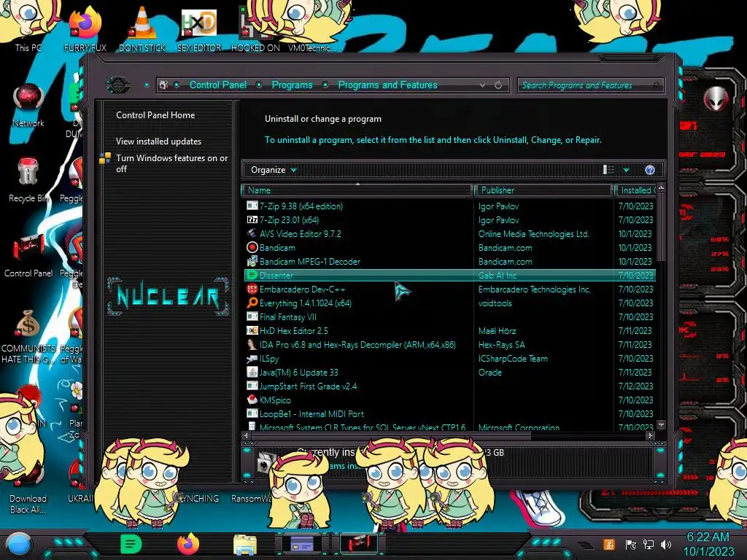
Task: Select the Recycle Bin desktop icon
Action: pyautogui.click(x=28, y=180)
